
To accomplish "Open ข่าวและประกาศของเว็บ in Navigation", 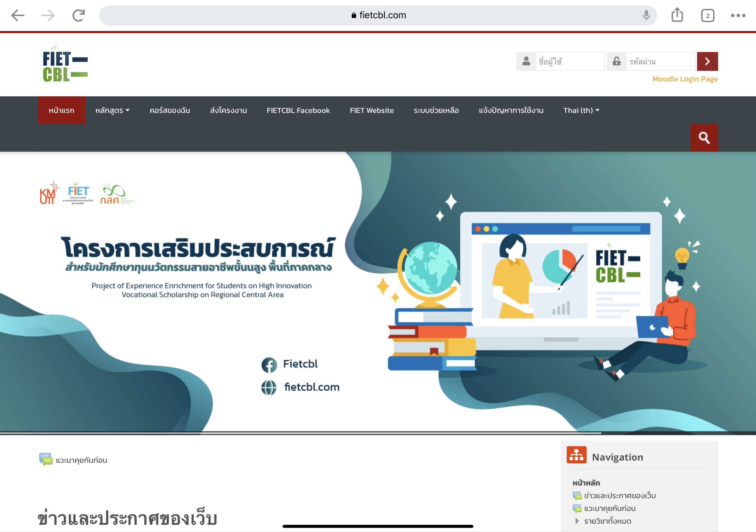I will click(620, 495).
